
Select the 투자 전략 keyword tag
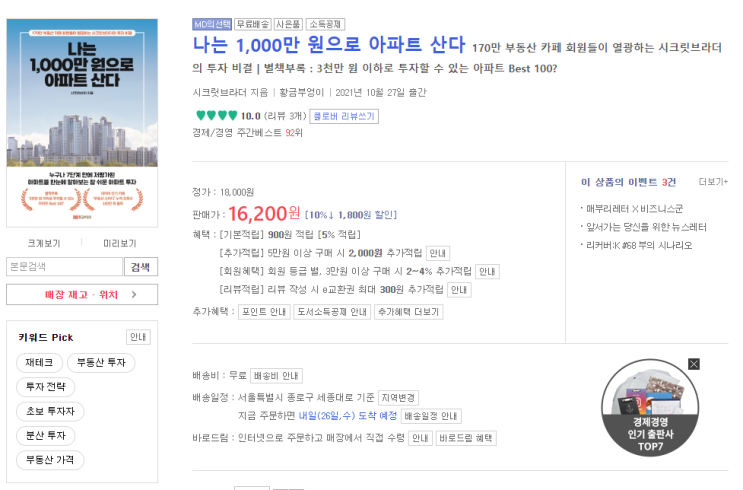click(x=45, y=387)
